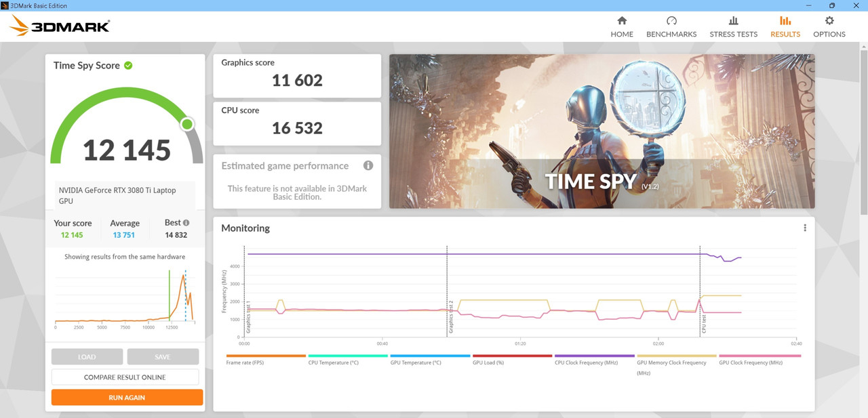Click the Graphics test 1 marker line
Viewport: 868px width, 418px height.
point(245,291)
